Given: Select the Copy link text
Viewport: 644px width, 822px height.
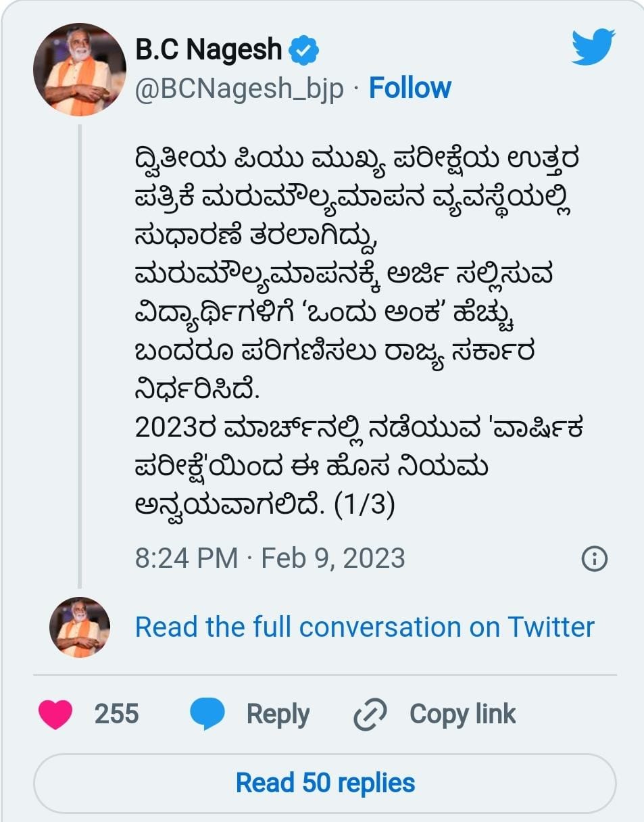Looking at the screenshot, I should pyautogui.click(x=462, y=715).
